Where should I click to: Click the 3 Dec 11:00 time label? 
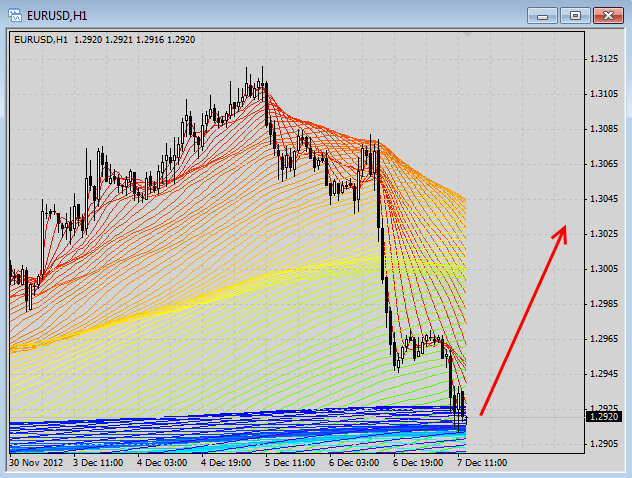pyautogui.click(x=98, y=463)
